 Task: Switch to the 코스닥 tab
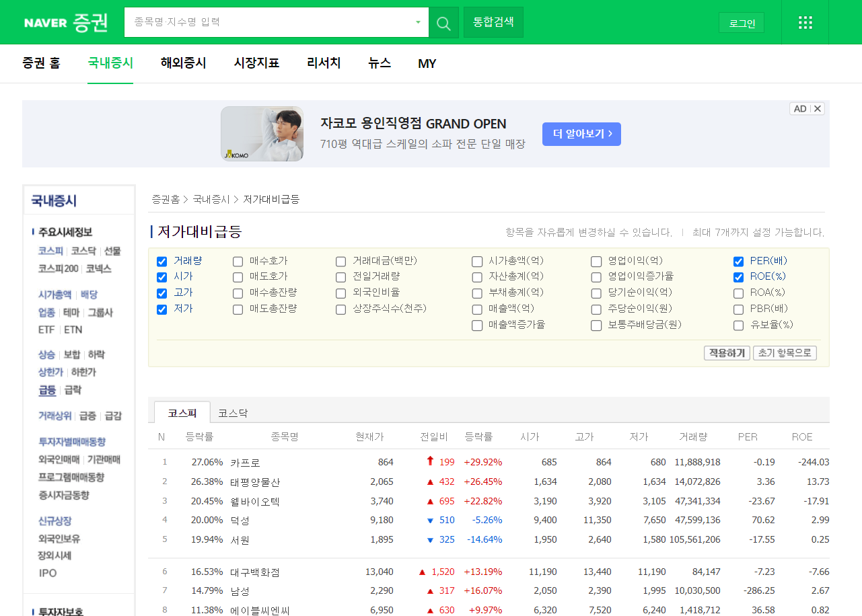[232, 413]
